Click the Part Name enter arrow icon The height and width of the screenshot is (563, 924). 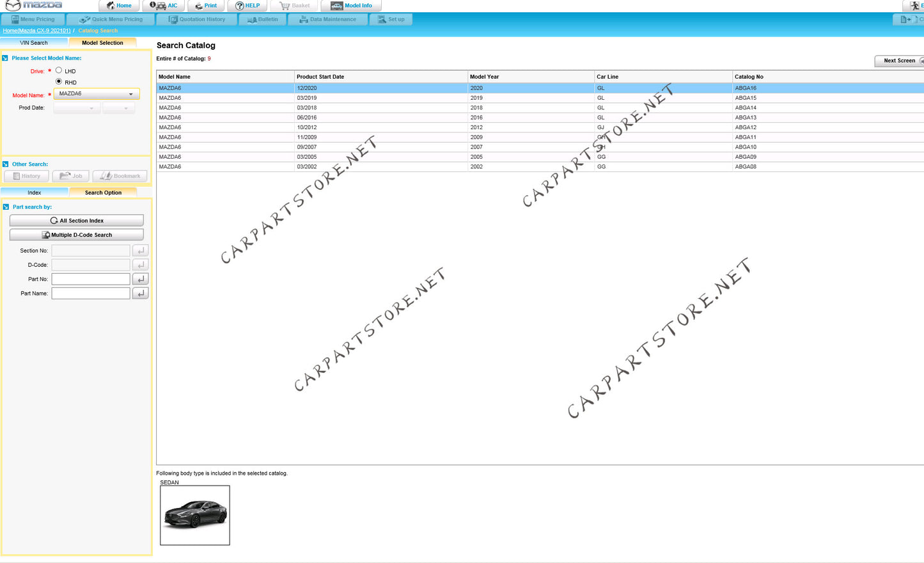click(x=141, y=293)
